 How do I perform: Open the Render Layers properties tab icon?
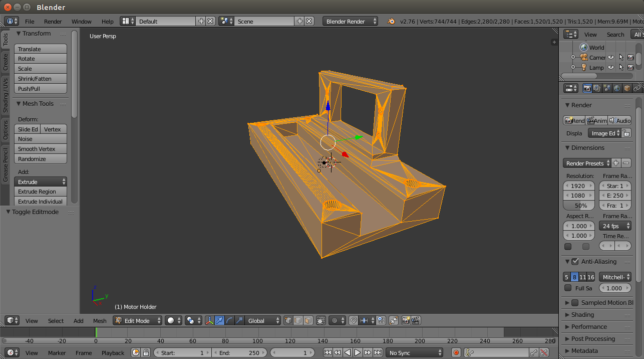click(x=597, y=88)
